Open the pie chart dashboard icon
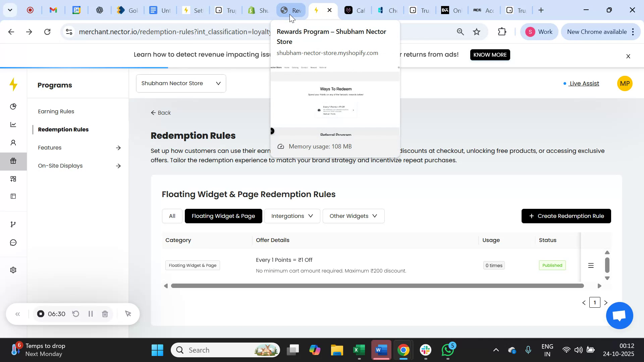644x362 pixels. click(13, 107)
